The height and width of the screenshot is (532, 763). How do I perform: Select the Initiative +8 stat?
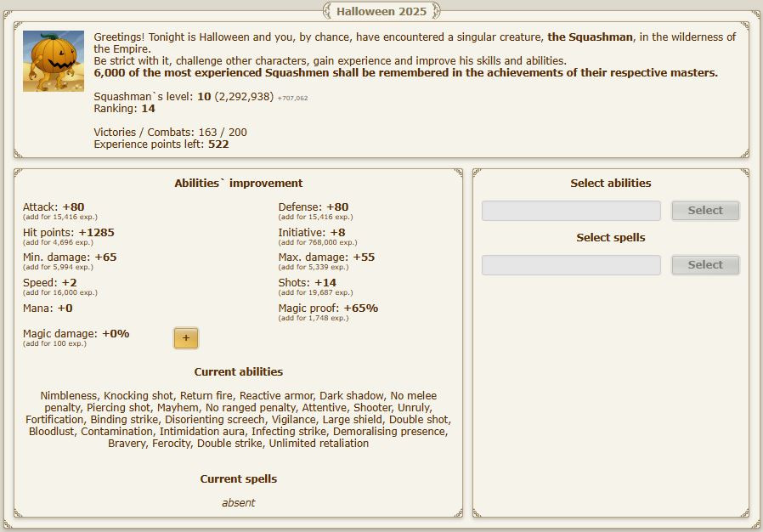[312, 232]
